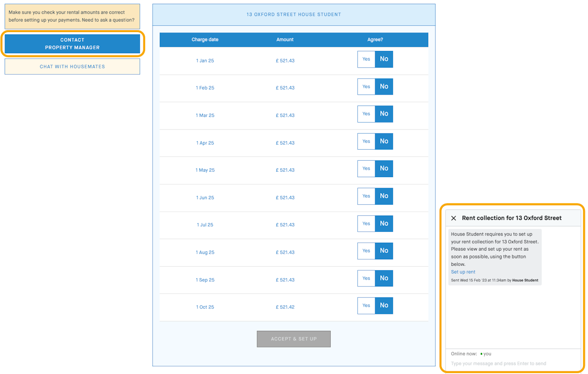Select No for the 1 Jan 25 charge

384,59
